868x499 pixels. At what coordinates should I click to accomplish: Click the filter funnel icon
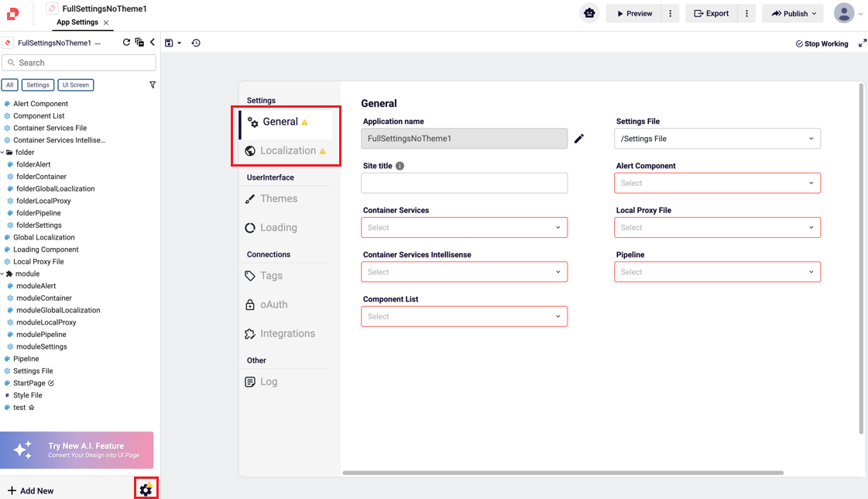point(153,85)
